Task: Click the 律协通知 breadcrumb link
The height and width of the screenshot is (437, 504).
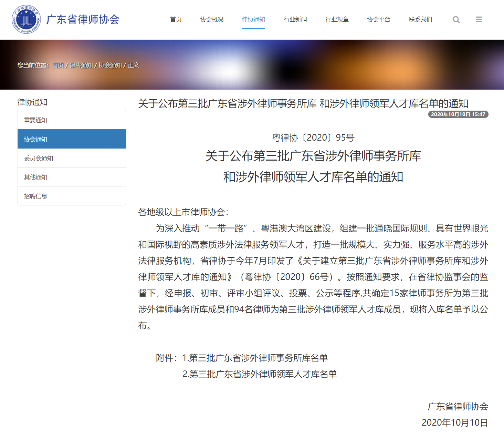Action: pyautogui.click(x=81, y=65)
